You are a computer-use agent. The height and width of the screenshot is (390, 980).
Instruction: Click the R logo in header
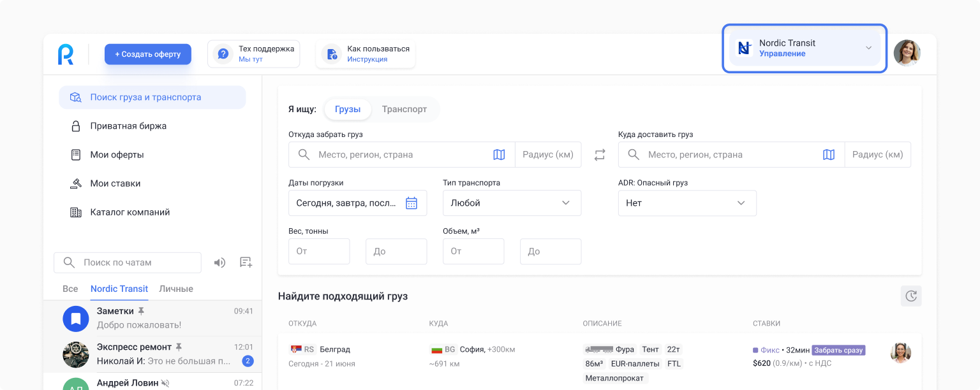tap(66, 54)
